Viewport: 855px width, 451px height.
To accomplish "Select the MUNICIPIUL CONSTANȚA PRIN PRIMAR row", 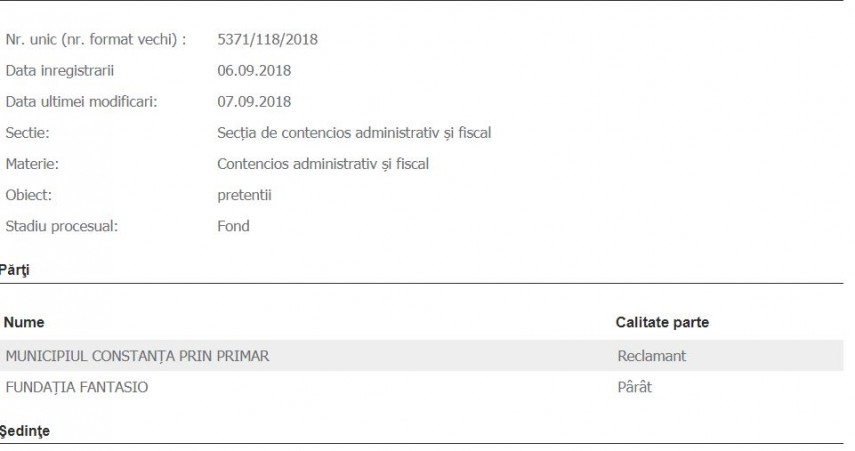I will pos(137,356).
